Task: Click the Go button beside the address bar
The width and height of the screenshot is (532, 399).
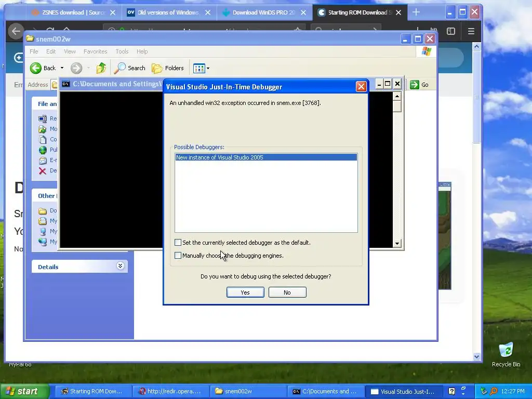Action: tap(420, 85)
